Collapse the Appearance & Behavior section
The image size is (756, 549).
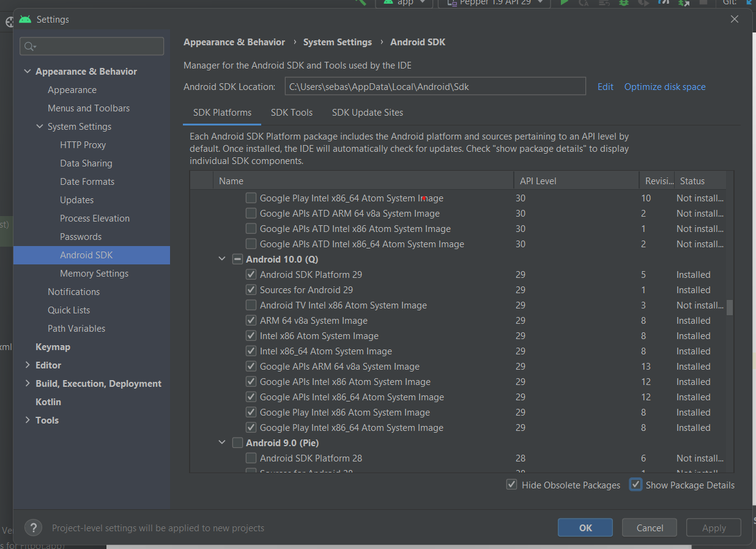[x=28, y=72]
